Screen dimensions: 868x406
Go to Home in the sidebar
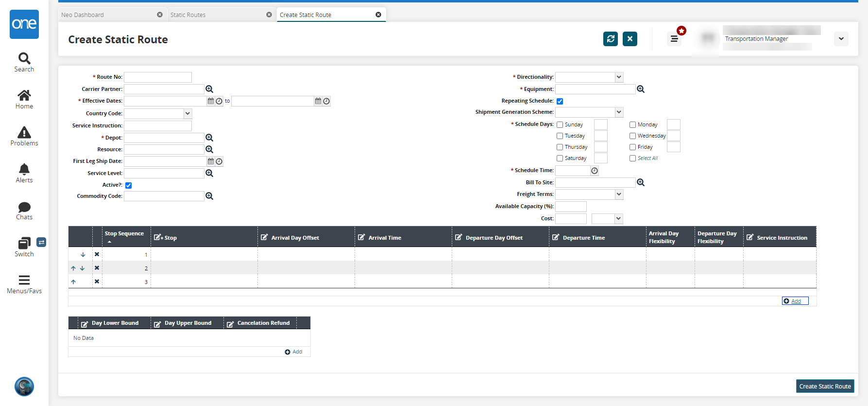click(24, 100)
